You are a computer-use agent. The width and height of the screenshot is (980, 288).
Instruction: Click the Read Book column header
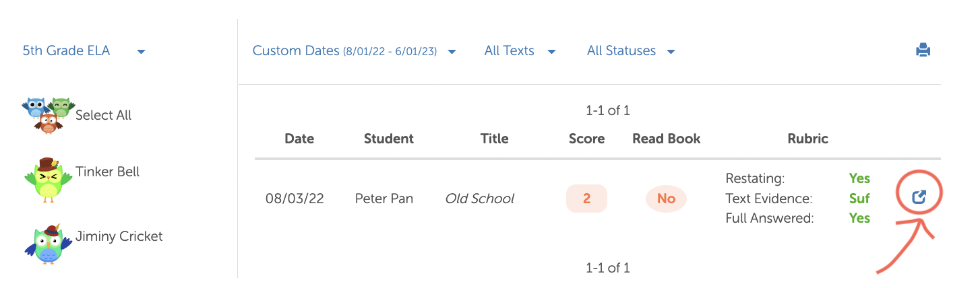tap(666, 139)
